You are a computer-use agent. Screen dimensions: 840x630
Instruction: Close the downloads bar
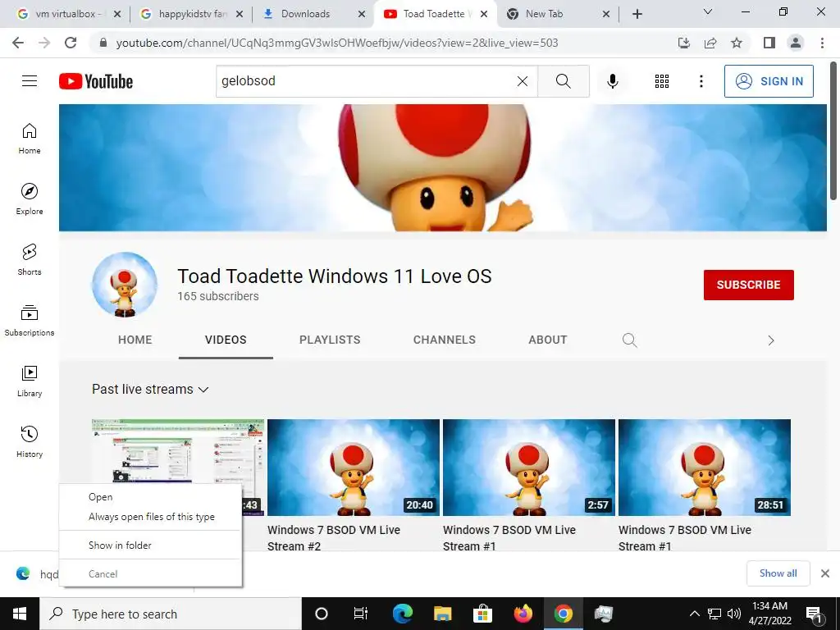pyautogui.click(x=825, y=573)
